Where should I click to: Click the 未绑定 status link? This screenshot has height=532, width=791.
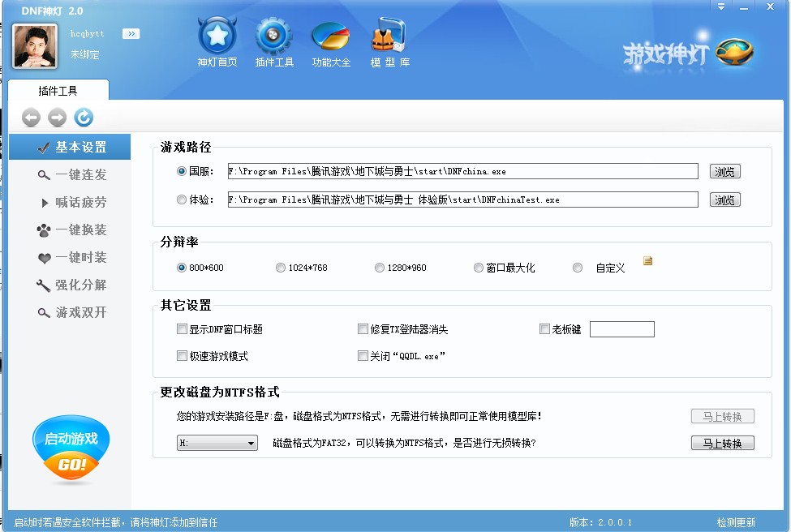(x=84, y=54)
